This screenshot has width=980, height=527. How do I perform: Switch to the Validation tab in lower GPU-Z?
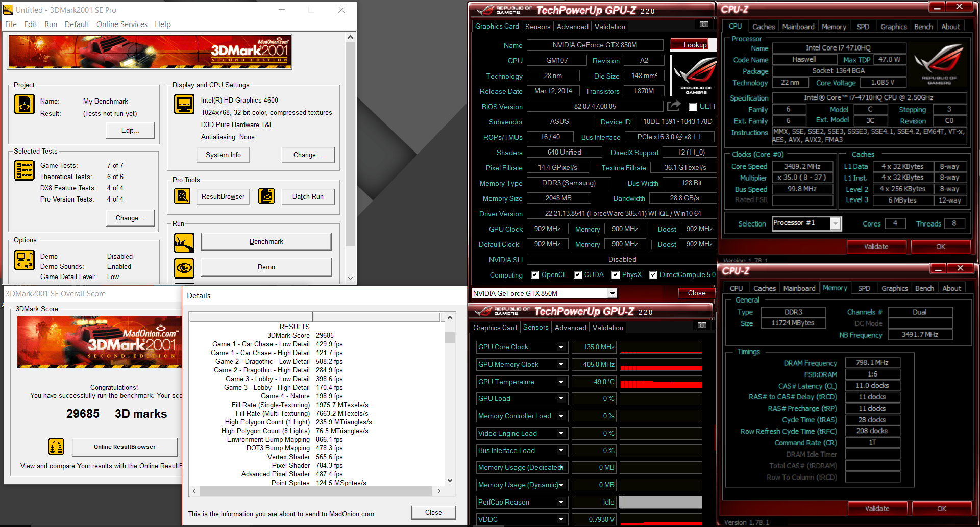coord(607,328)
